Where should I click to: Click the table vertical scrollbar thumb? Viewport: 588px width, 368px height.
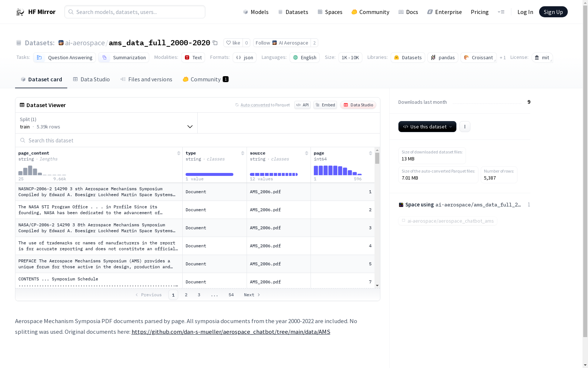377,158
